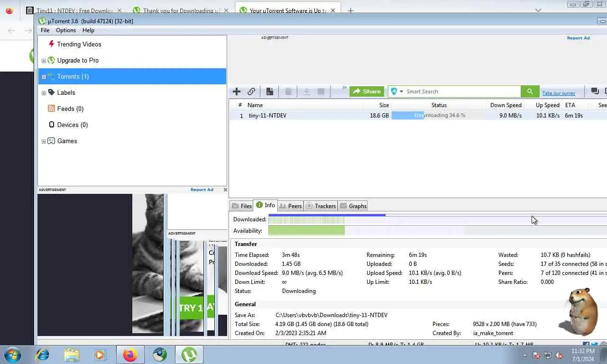This screenshot has height=364, width=607.
Task: Click Report Ad link on top banner advertisement
Action: [x=579, y=38]
